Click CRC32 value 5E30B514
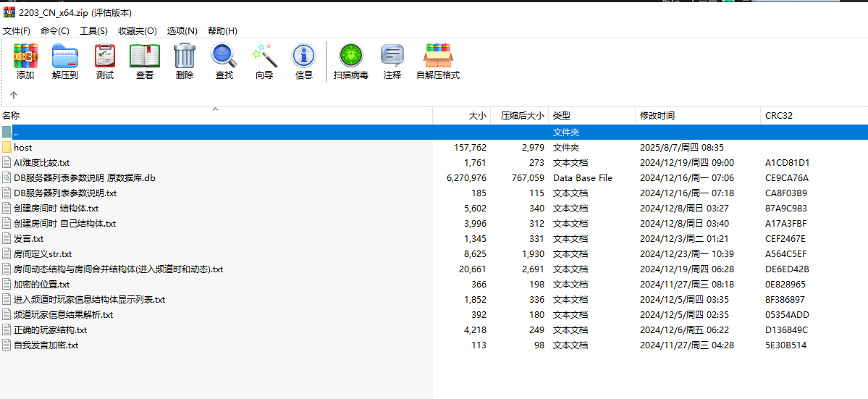The width and height of the screenshot is (868, 399). click(787, 345)
